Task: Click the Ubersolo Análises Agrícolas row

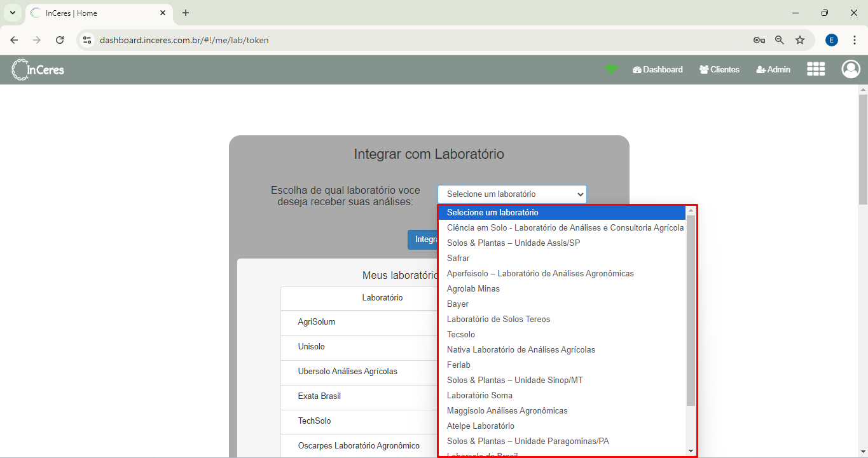Action: (359, 372)
